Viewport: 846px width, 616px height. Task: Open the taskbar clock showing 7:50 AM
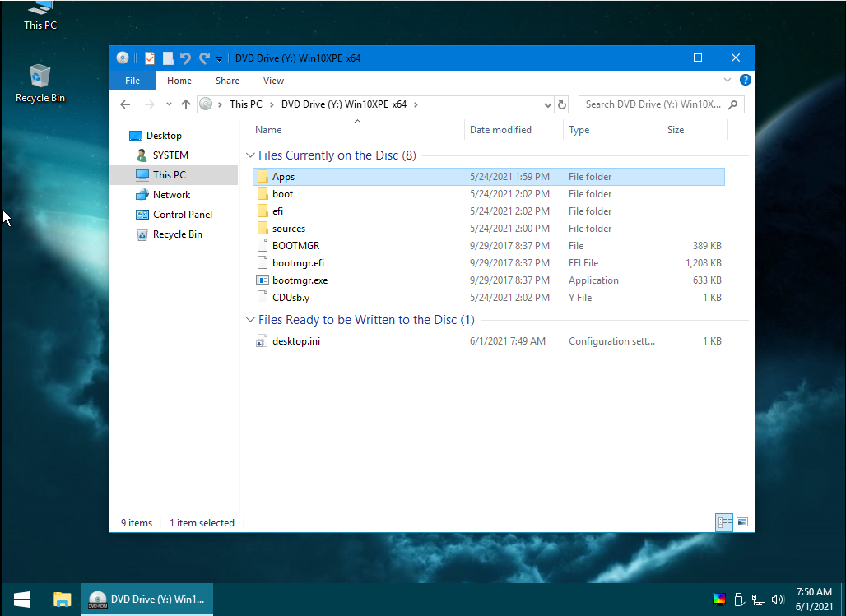point(814,600)
